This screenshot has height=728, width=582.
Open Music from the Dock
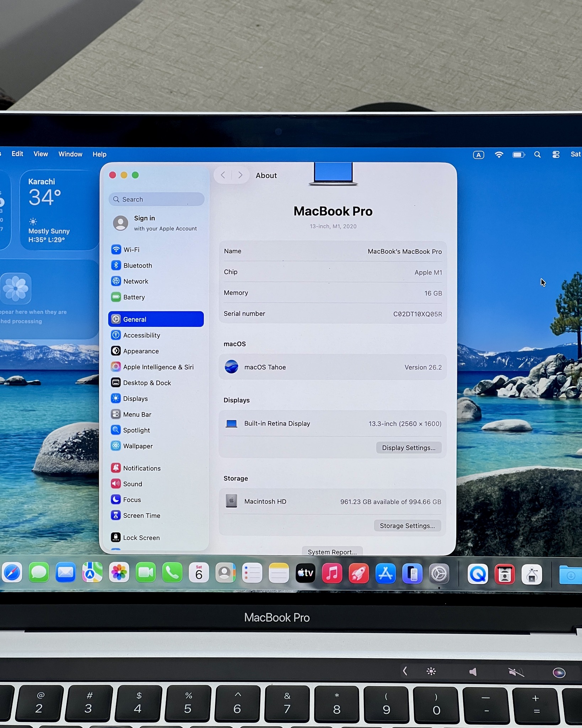pos(332,573)
